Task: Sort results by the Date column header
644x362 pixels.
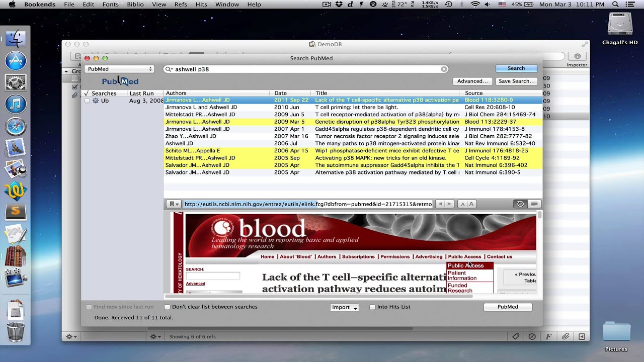Action: 290,93
